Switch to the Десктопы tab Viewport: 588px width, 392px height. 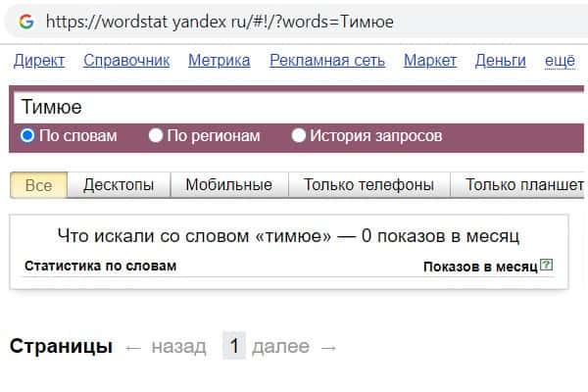pos(119,185)
